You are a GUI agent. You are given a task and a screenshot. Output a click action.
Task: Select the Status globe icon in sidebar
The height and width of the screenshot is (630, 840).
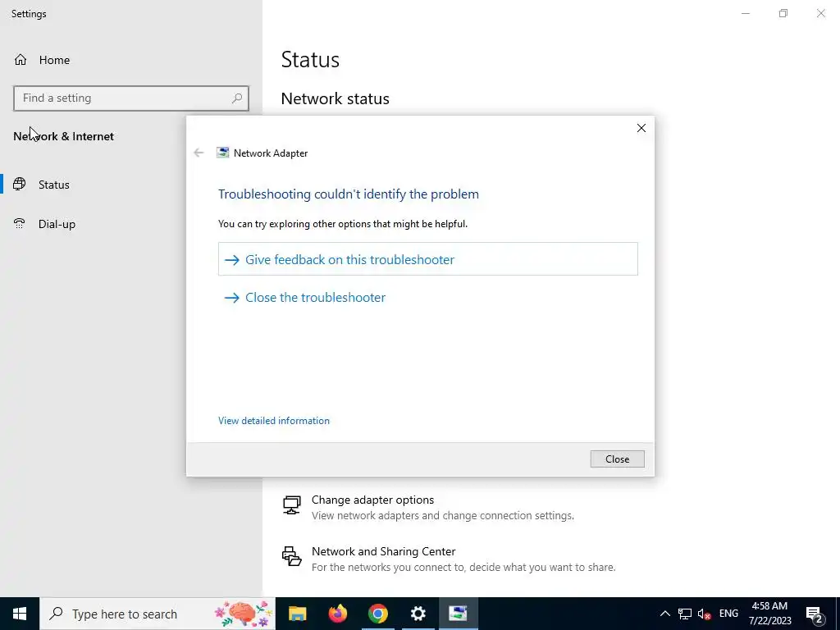(20, 185)
